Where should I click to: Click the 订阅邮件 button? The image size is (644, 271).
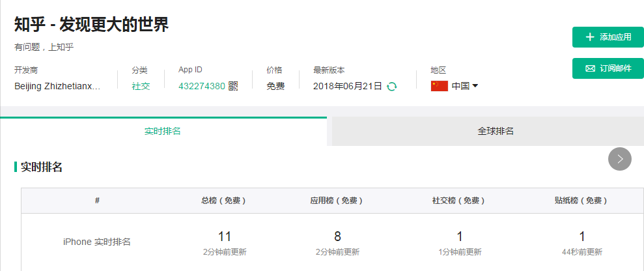608,68
